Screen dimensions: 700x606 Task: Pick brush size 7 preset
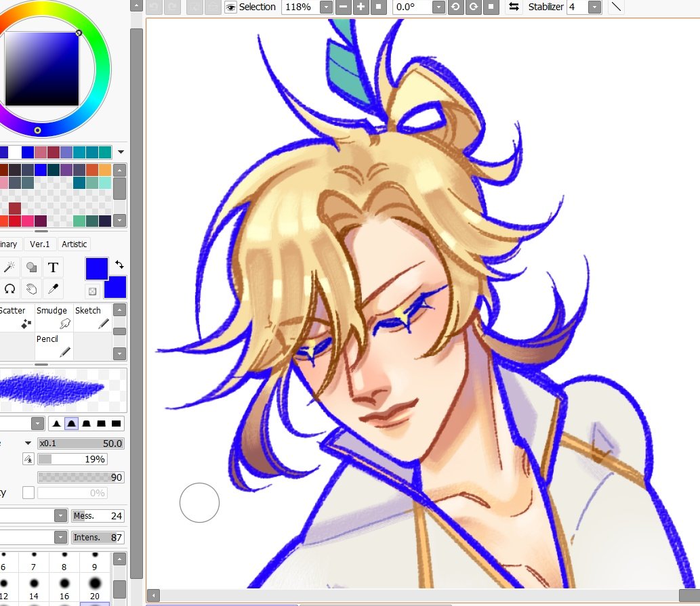[33, 562]
